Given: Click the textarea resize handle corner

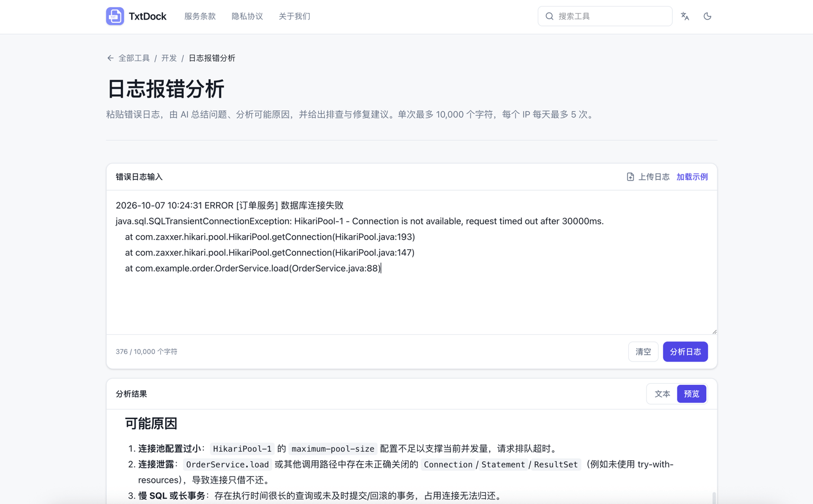Looking at the screenshot, I should click(x=714, y=331).
